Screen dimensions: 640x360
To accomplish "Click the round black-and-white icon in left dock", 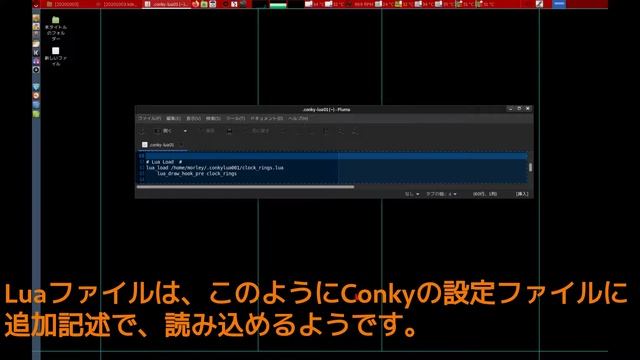I will (x=36, y=70).
